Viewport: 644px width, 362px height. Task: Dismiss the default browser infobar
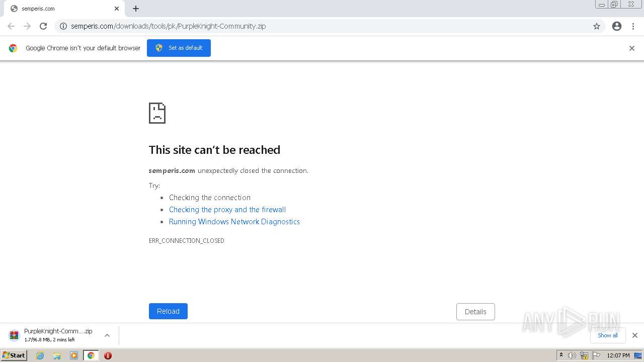click(x=632, y=48)
